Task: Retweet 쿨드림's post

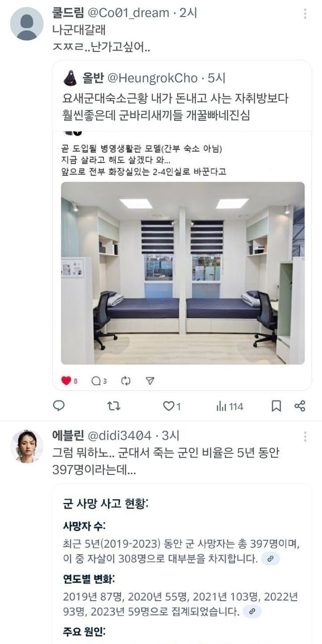Action: pyautogui.click(x=114, y=406)
